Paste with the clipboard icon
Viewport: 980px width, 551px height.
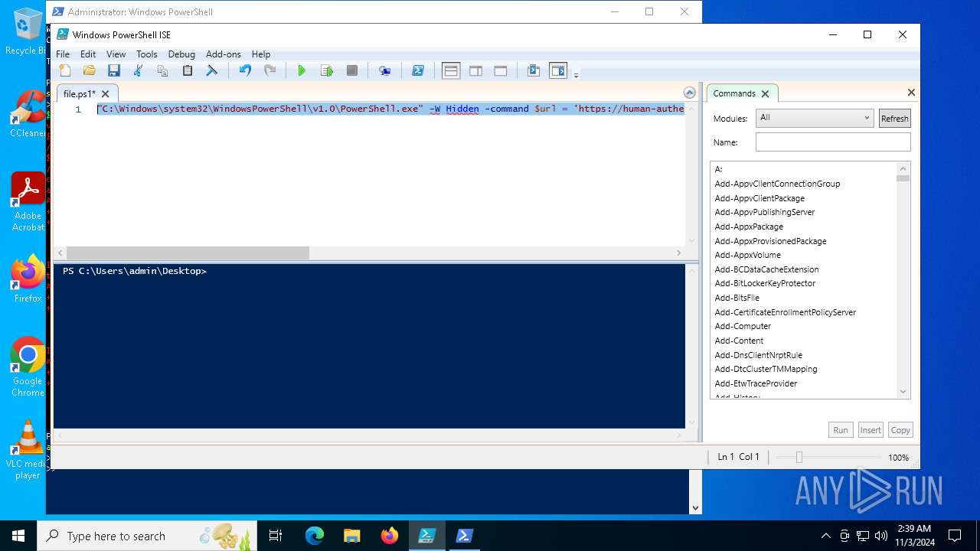click(x=188, y=70)
